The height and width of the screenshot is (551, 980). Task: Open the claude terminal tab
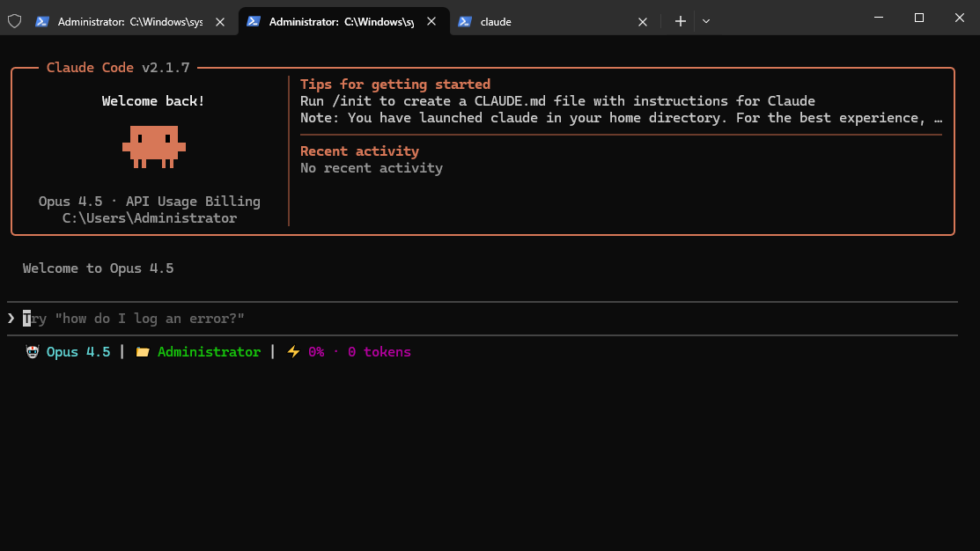(x=553, y=21)
